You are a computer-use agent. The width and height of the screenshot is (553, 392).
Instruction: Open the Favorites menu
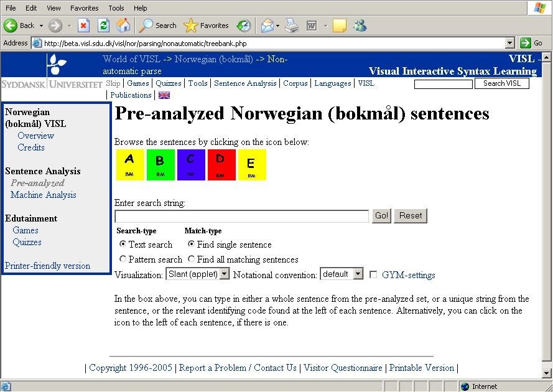click(x=84, y=8)
